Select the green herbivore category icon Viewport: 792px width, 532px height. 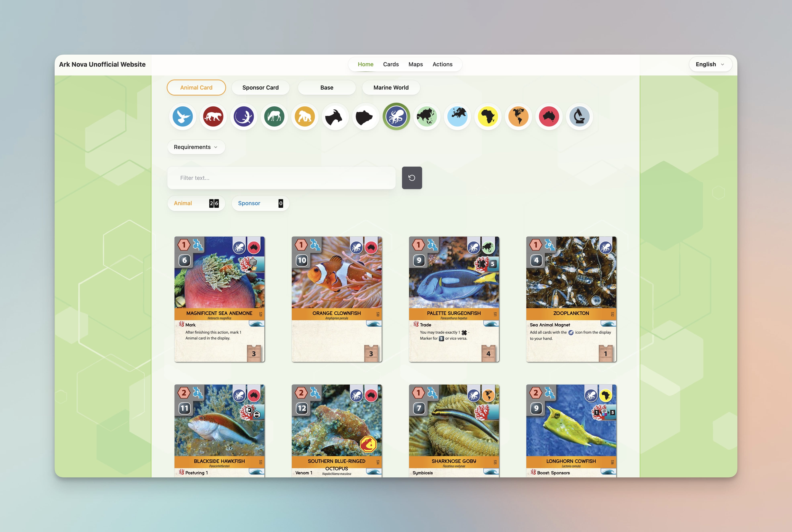tap(274, 116)
